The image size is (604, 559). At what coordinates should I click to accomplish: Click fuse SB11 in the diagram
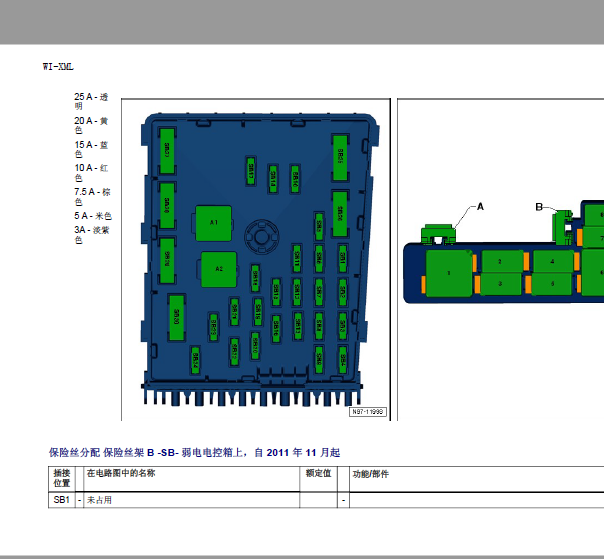click(297, 258)
